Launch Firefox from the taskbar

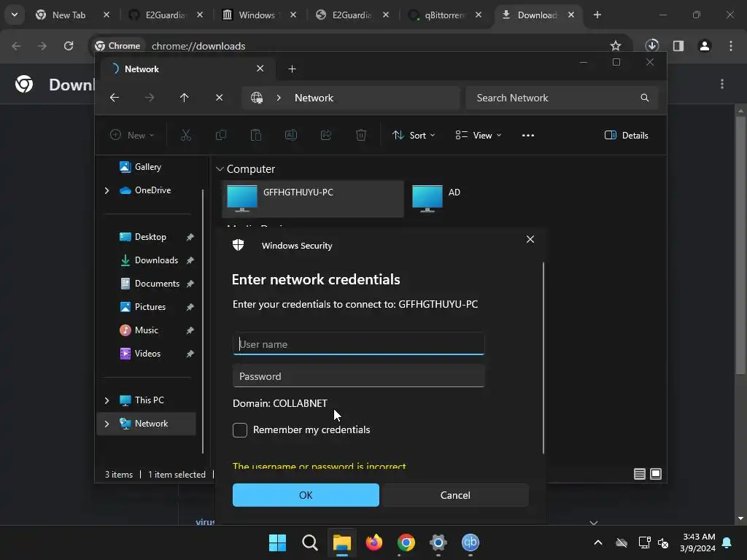click(x=374, y=542)
